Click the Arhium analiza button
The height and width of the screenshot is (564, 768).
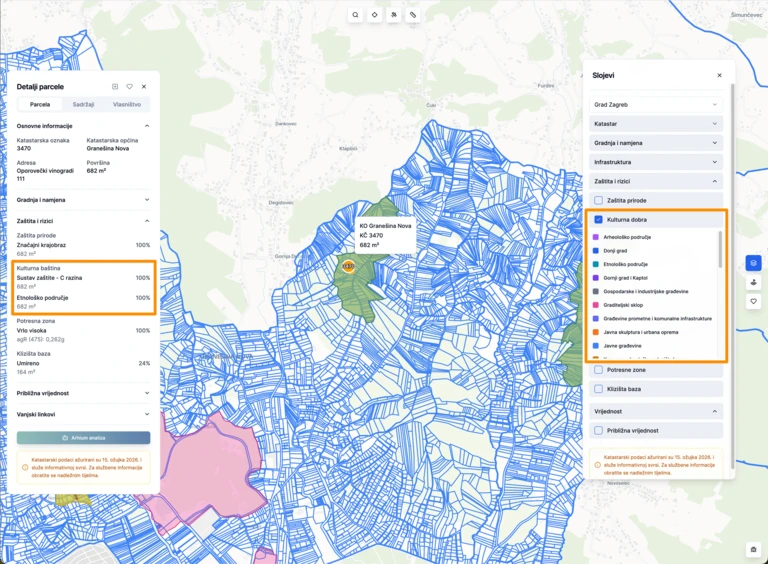[x=83, y=438]
